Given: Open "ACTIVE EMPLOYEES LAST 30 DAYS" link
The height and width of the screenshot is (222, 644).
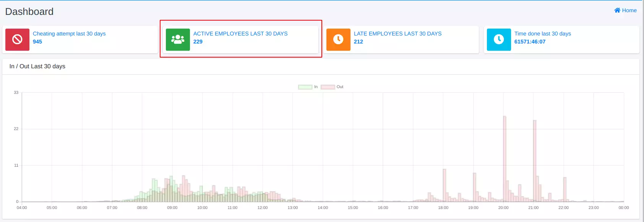Looking at the screenshot, I should pos(240,34).
